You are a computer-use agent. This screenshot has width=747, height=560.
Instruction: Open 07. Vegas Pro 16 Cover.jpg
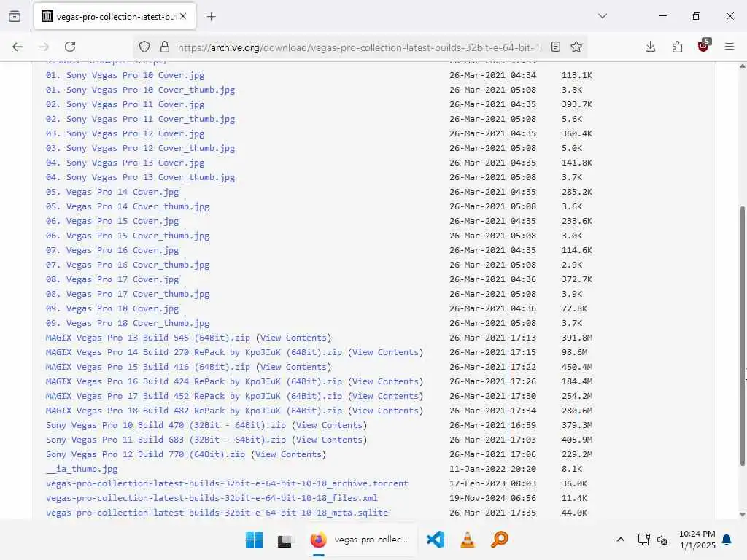point(112,250)
